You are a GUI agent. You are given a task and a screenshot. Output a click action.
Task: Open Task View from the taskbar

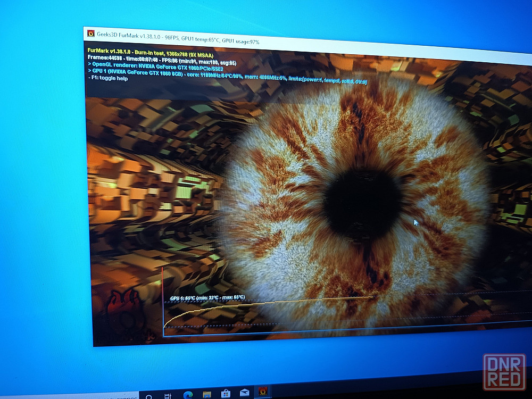click(168, 396)
